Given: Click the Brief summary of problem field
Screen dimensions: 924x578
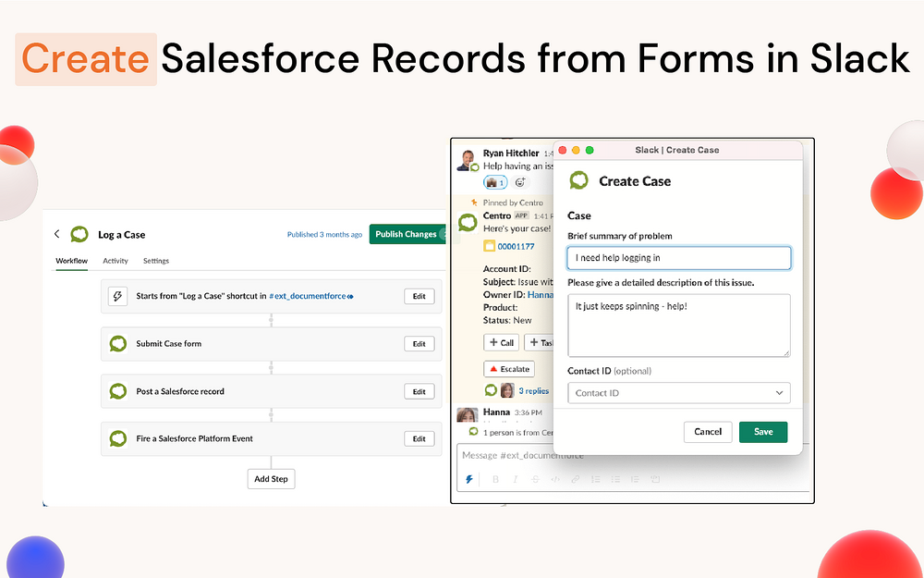Looking at the screenshot, I should point(679,258).
